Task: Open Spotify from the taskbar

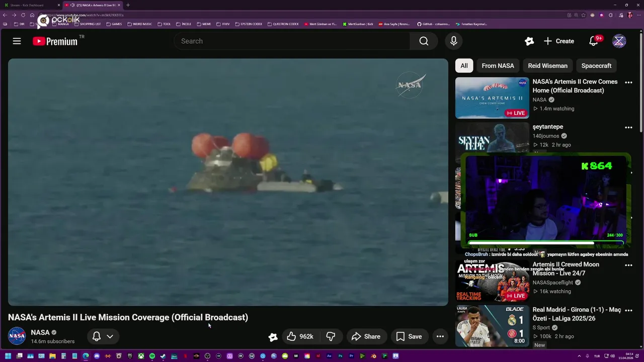Action: pos(152,356)
